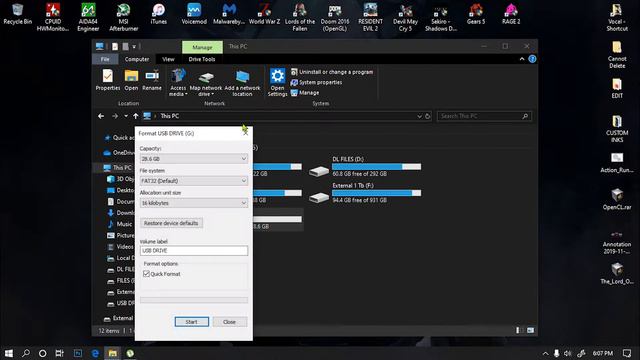
Task: Open System properties from ribbon
Action: point(316,82)
